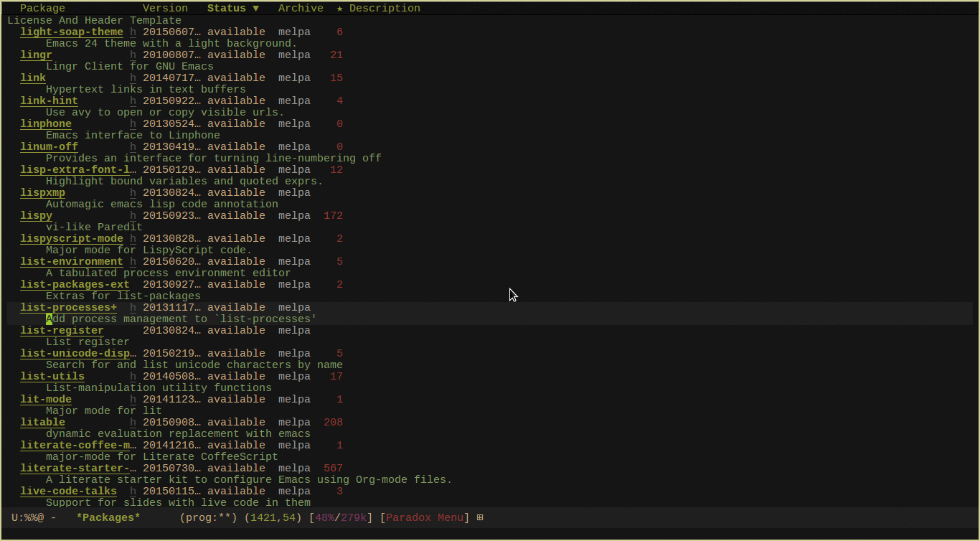Open the homepage icon beside live-code-talks
Screen dimensions: 980x541
[133, 491]
